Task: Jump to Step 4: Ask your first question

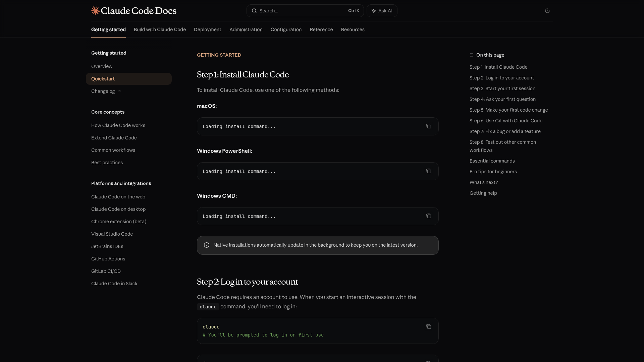Action: tap(502, 99)
